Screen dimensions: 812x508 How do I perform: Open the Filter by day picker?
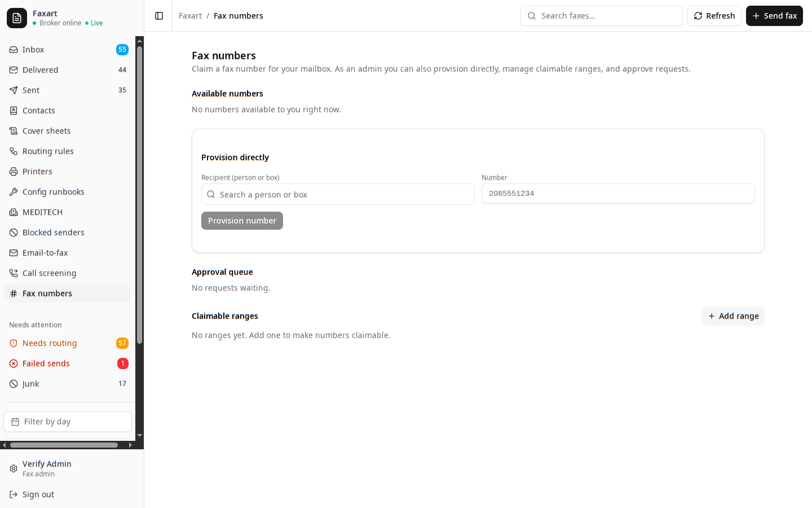[x=68, y=422]
